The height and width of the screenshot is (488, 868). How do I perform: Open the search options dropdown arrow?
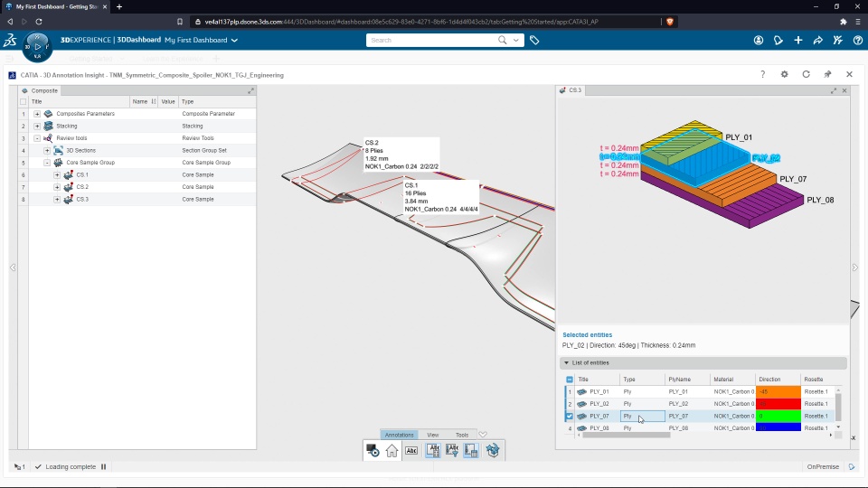point(516,40)
